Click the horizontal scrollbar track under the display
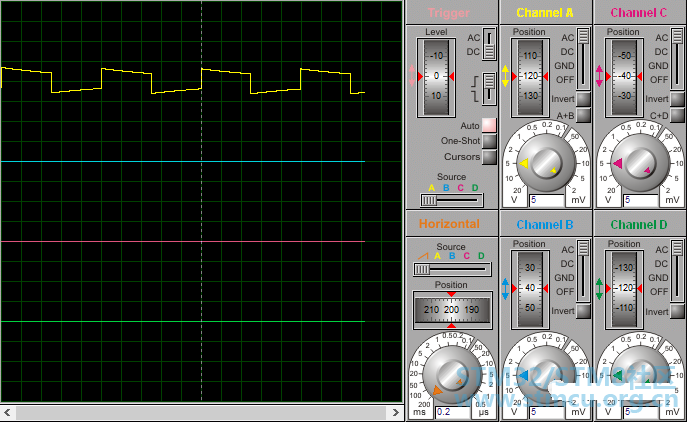Screen dimensions: 687x422 point(202,412)
